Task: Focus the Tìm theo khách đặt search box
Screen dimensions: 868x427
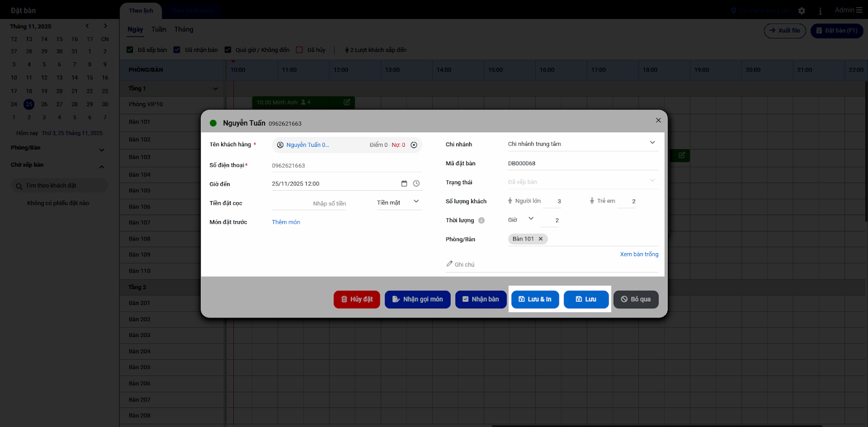Action: (x=59, y=186)
